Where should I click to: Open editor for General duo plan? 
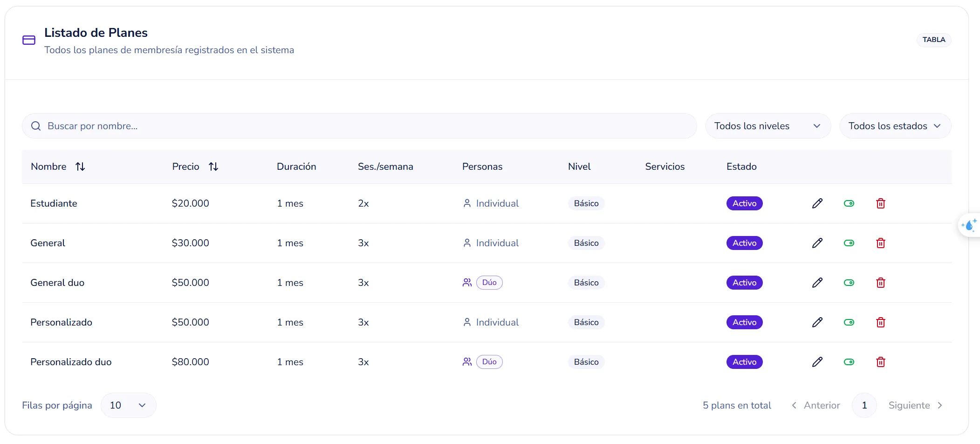[x=817, y=283]
